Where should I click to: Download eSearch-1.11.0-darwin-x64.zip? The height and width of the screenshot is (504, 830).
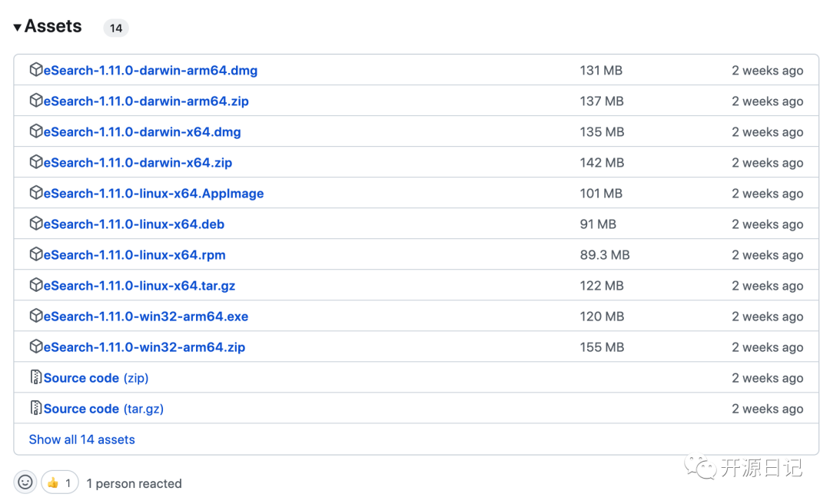pos(138,163)
